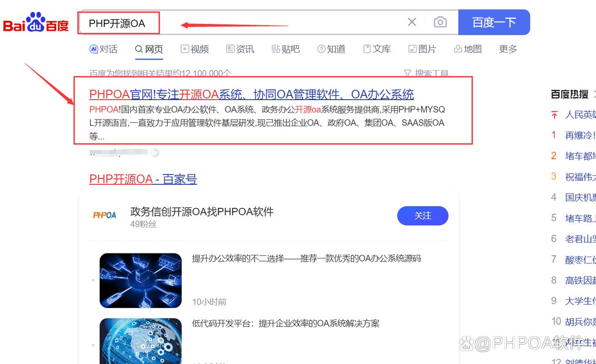
Task: Open 搜索工具 filter options
Action: tap(426, 73)
